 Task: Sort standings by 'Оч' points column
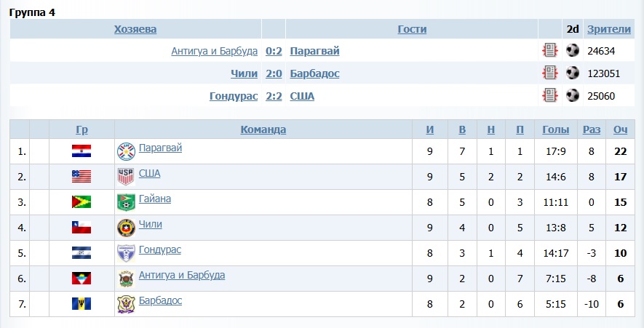click(x=620, y=129)
